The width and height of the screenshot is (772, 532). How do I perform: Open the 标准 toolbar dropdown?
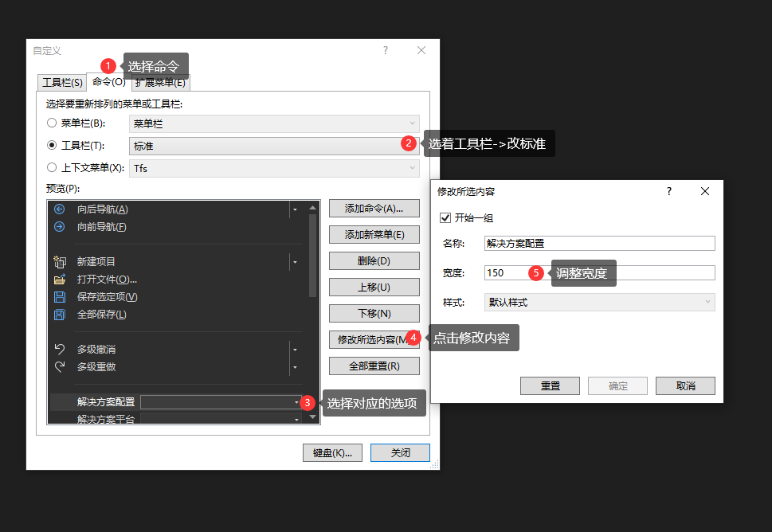274,147
